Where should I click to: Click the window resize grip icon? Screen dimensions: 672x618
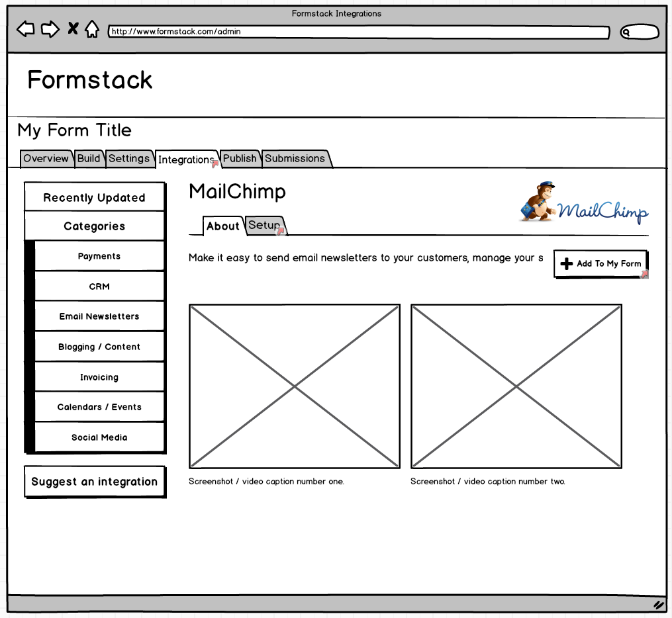[658, 604]
